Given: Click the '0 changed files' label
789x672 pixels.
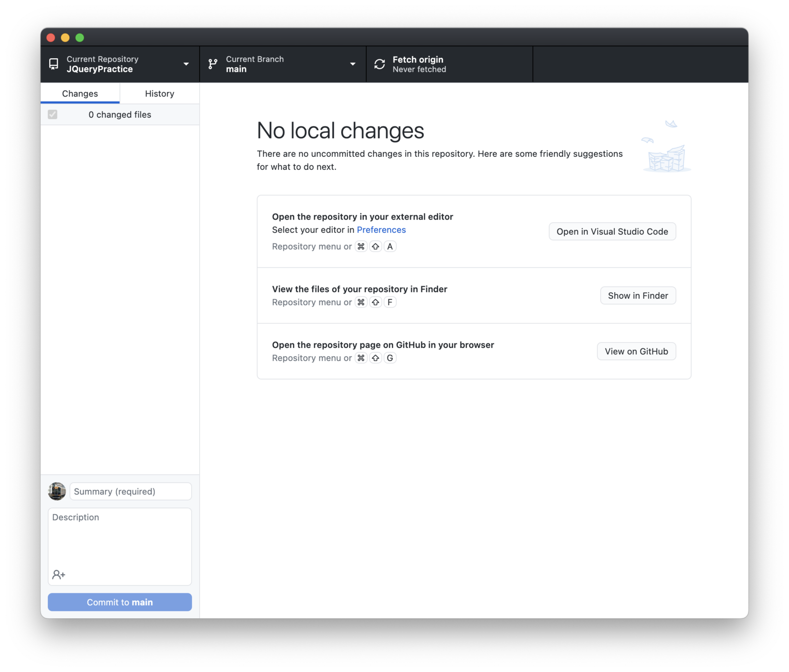Looking at the screenshot, I should click(120, 114).
